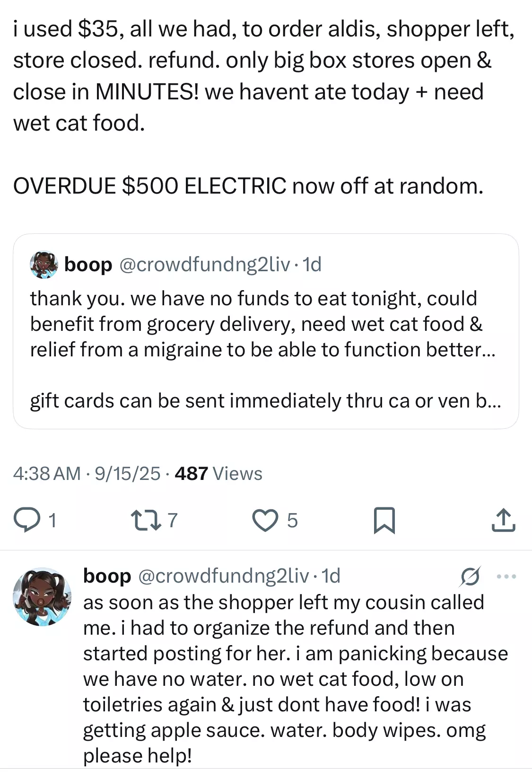Open reply text starting 'as soon as'
Viewport: 532px width, 780px height.
tap(296, 679)
